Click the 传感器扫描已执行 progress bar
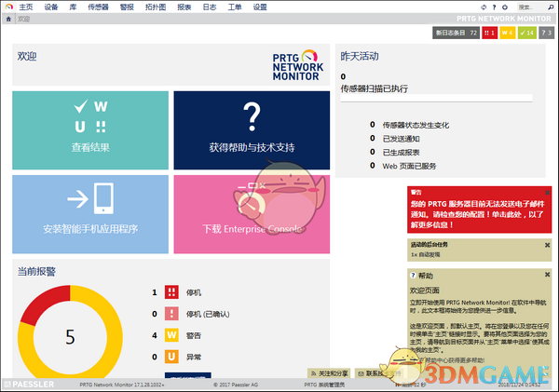 coord(436,98)
